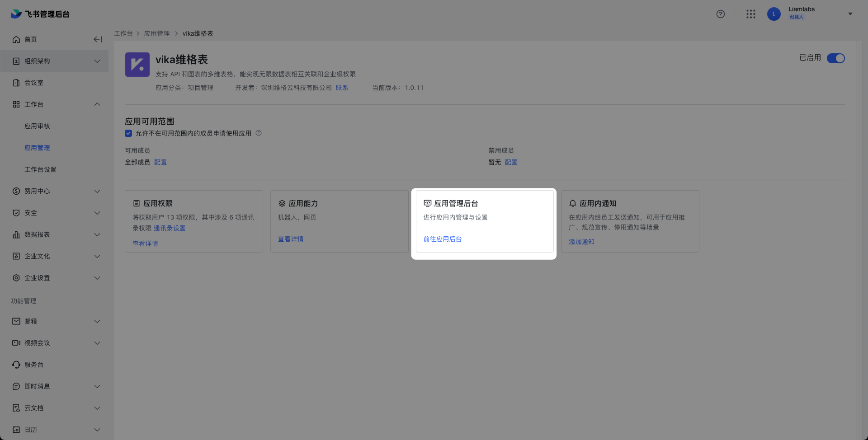Expand the 费用中心 sidebar section
868x440 pixels.
point(97,191)
